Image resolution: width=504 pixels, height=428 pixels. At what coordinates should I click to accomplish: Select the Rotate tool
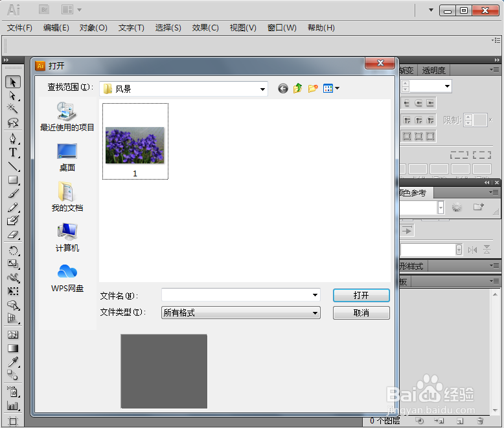point(13,250)
